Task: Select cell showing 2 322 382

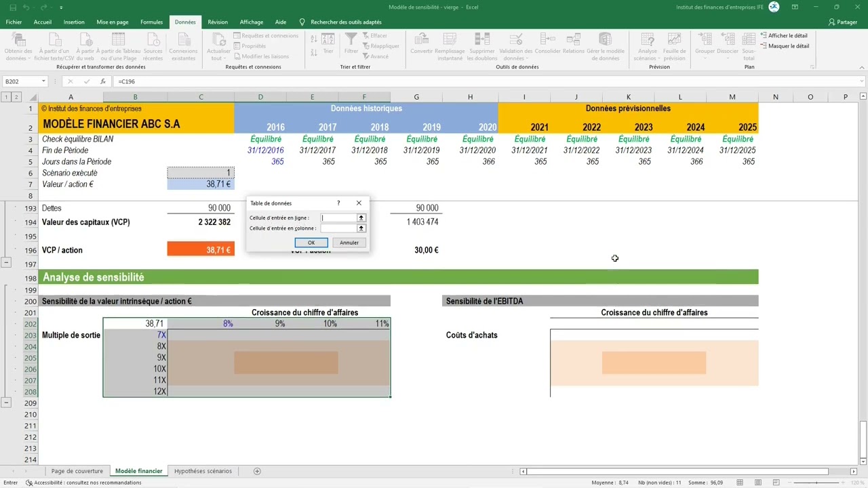Action: pyautogui.click(x=201, y=222)
